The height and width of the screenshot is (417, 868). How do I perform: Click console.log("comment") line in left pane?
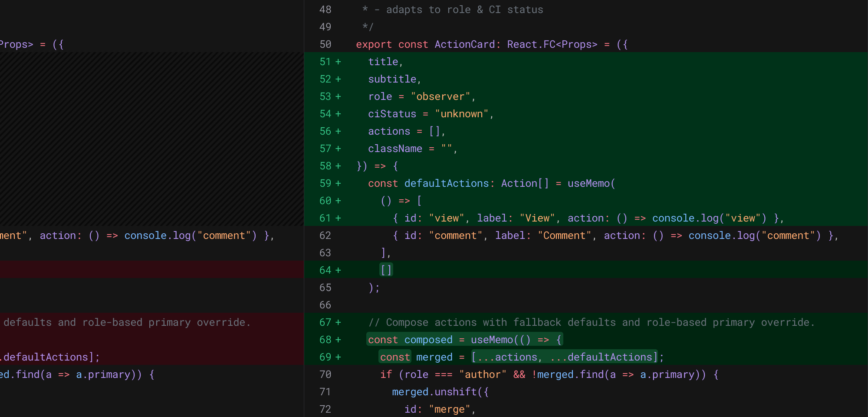[137, 235]
